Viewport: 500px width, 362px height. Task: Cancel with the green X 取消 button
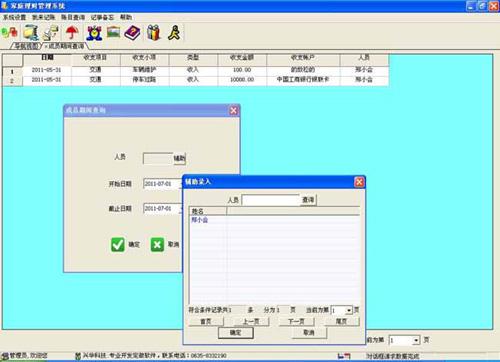(x=165, y=244)
